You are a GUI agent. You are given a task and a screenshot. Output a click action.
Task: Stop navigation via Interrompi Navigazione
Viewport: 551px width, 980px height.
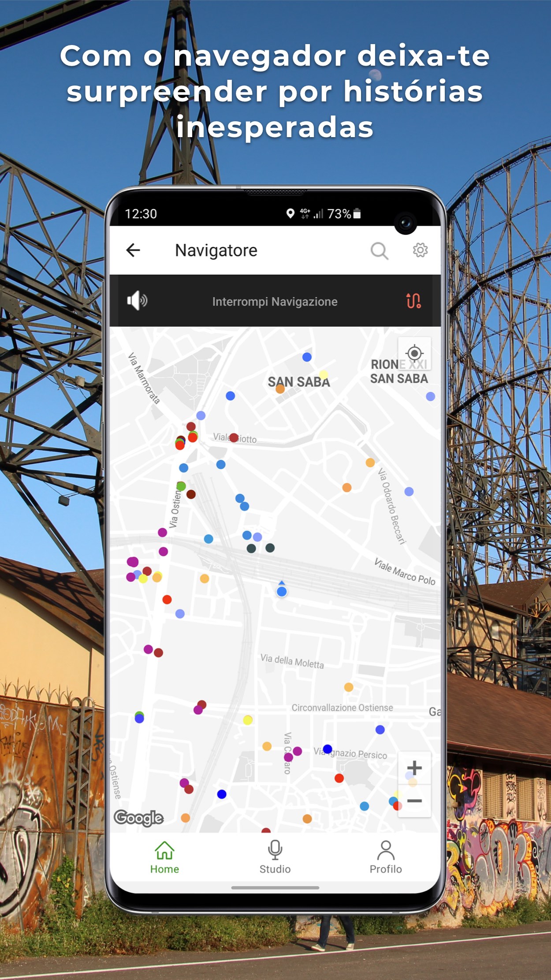275,302
